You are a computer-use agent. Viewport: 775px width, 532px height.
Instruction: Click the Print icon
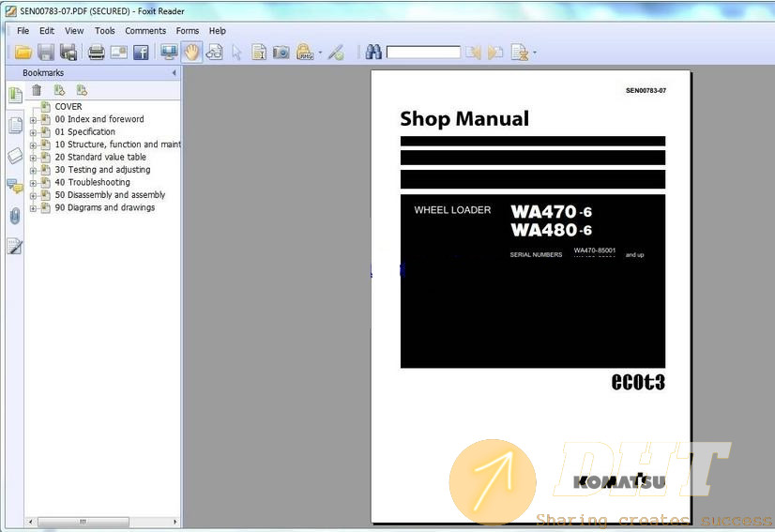96,52
